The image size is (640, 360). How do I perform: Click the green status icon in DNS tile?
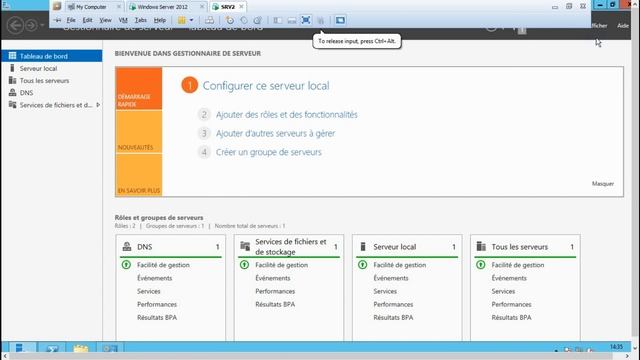pos(126,265)
